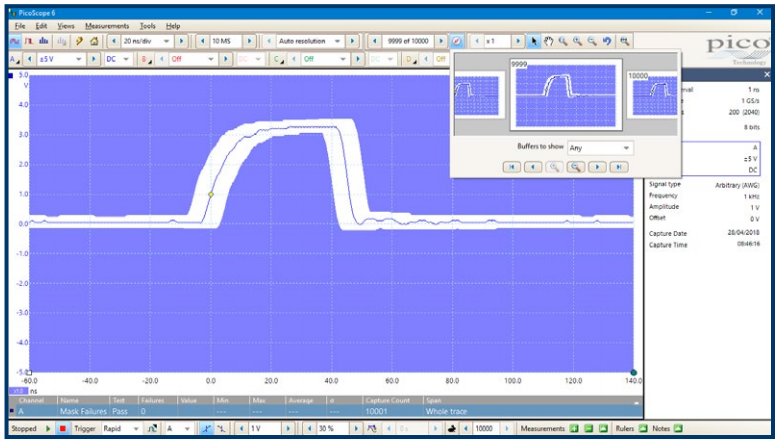This screenshot has width=779, height=444.
Task: Click the 10 MS samples field
Action: click(x=226, y=41)
